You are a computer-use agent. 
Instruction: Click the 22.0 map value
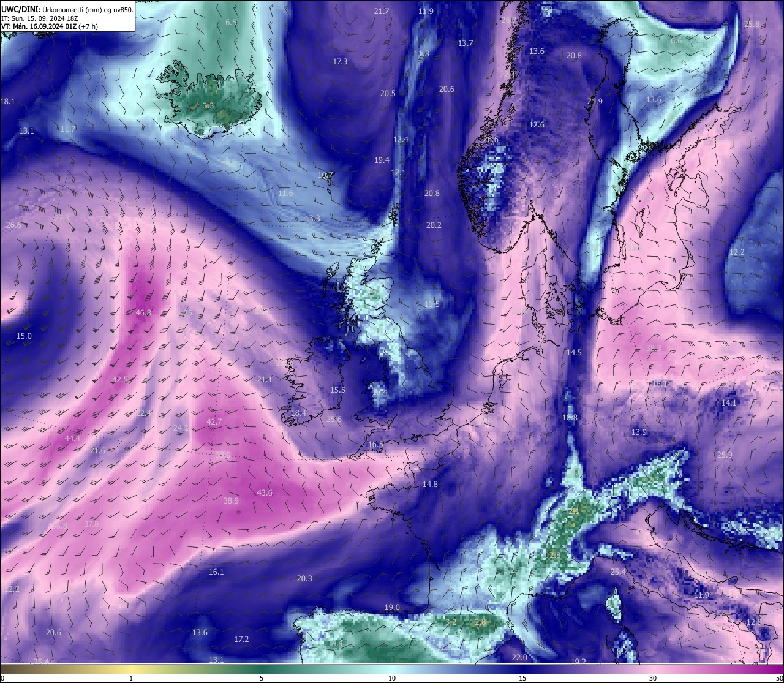(x=519, y=657)
